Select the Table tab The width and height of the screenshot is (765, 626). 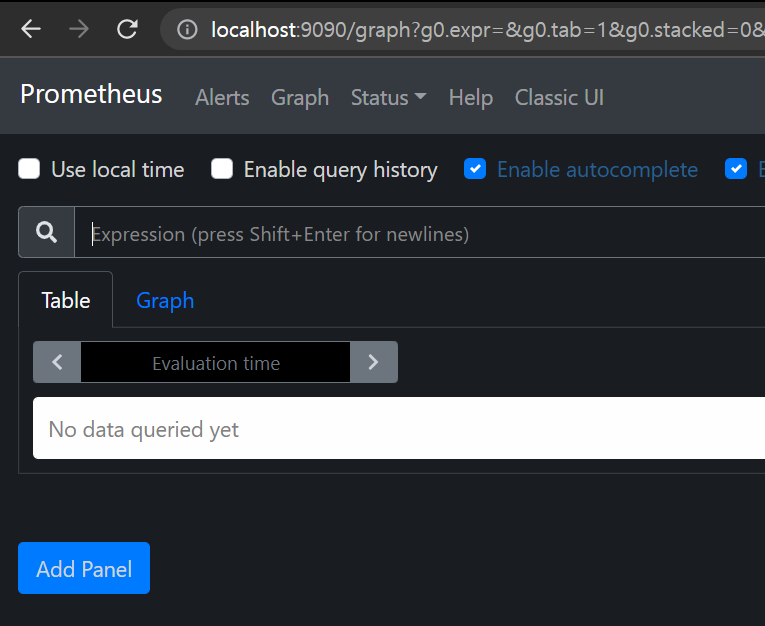[x=65, y=300]
